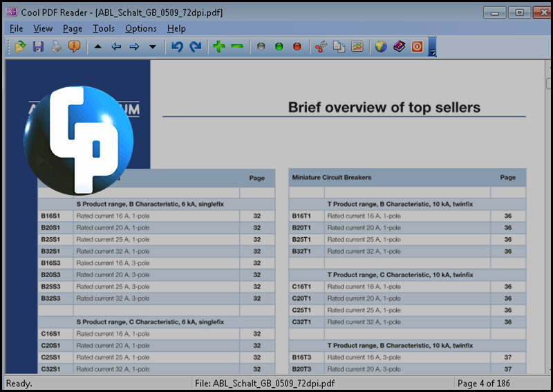This screenshot has height=392, width=553.
Task: Click the green round button icon
Action: click(279, 46)
